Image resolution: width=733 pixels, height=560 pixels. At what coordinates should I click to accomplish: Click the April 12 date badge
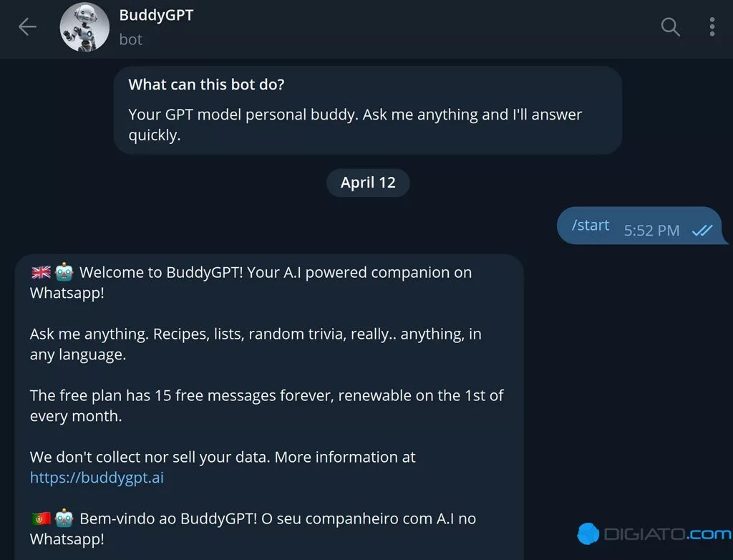point(368,183)
